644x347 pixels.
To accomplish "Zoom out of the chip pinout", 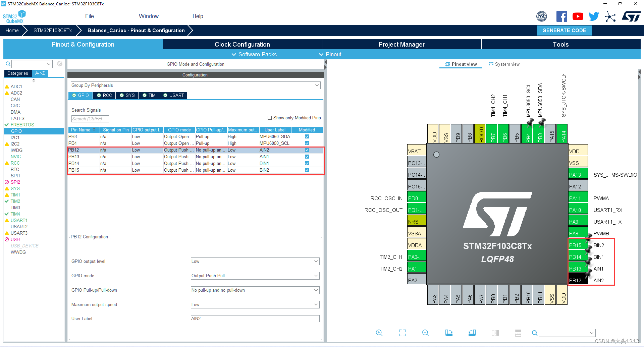I will (x=426, y=333).
